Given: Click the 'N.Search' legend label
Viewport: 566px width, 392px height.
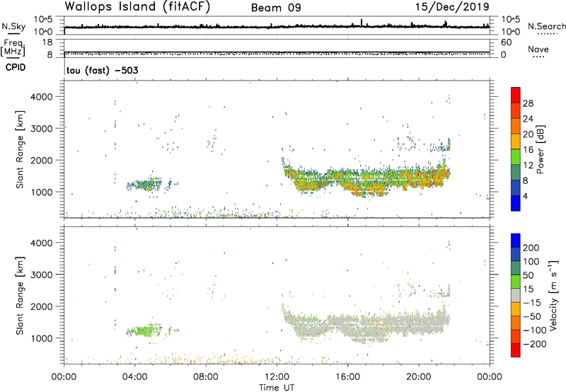Looking at the screenshot, I should pos(546,26).
